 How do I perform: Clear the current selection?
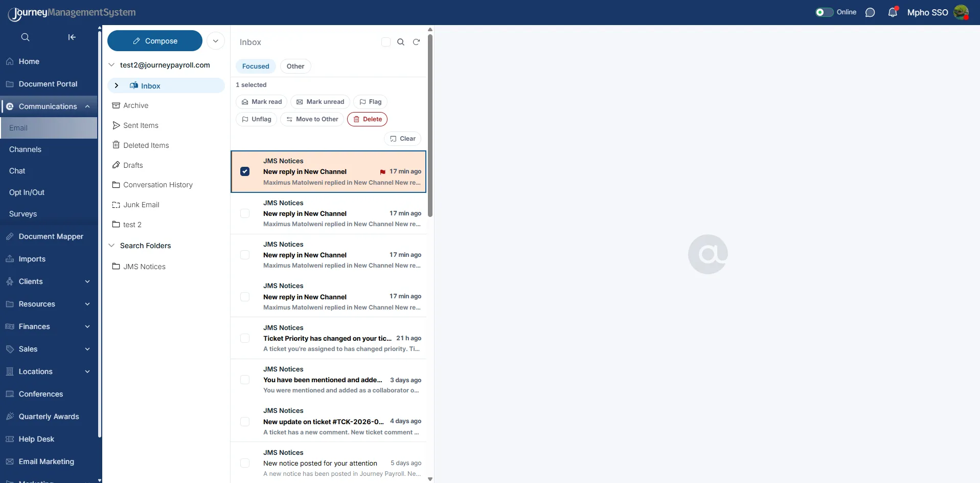point(402,139)
